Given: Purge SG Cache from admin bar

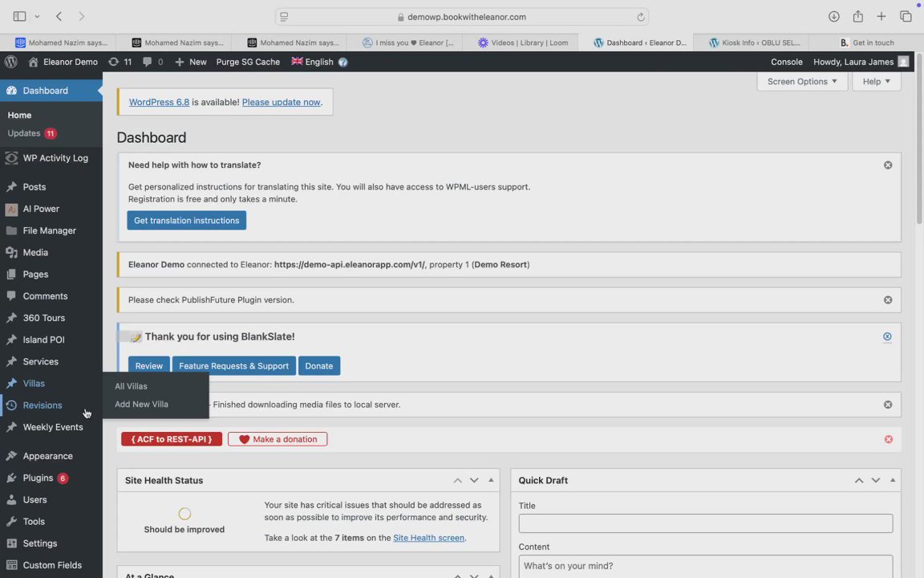Looking at the screenshot, I should [248, 62].
